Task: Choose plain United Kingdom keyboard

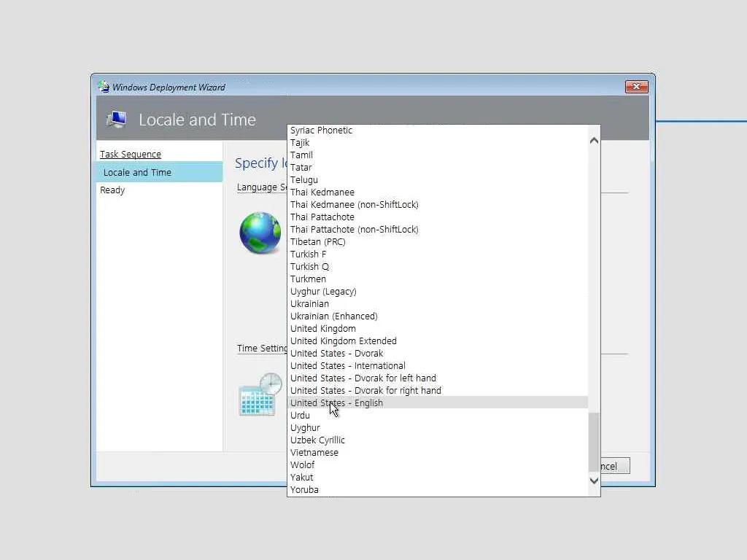Action: [438, 329]
